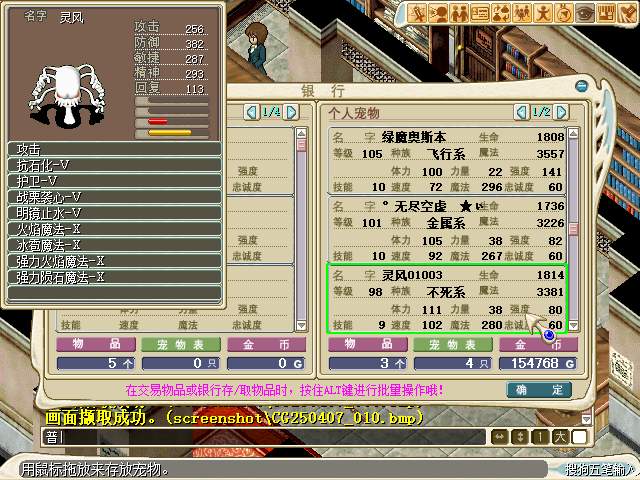The height and width of the screenshot is (480, 640).
Task: Go to previous page of bank storage 1/4
Action: click(x=251, y=112)
